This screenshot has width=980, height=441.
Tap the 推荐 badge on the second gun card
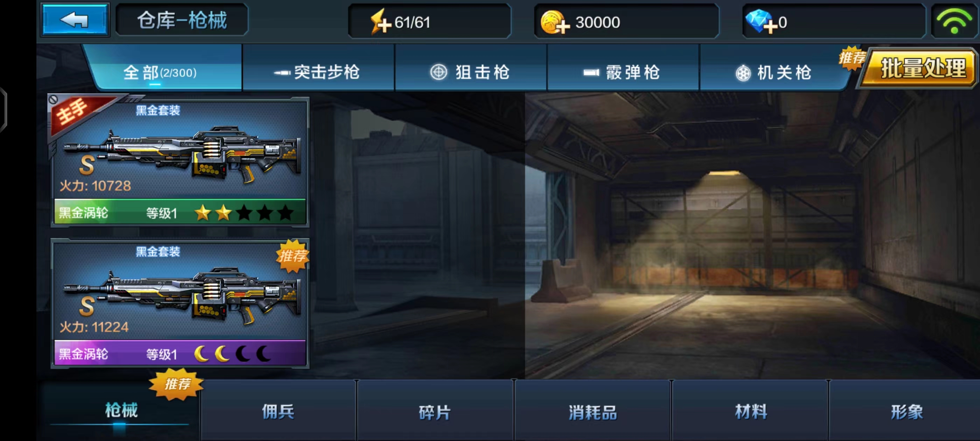point(292,256)
